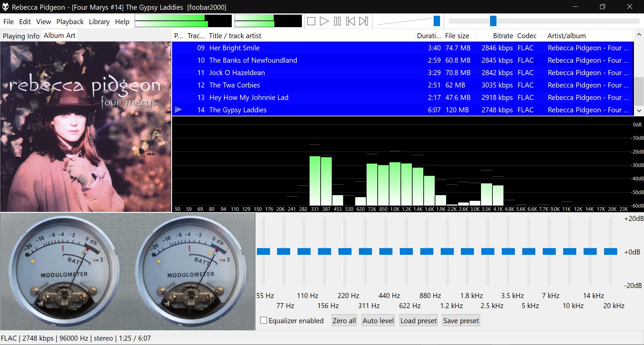The height and width of the screenshot is (345, 644).
Task: Click the 3.5 kHz equalizer band slider
Action: [x=508, y=251]
